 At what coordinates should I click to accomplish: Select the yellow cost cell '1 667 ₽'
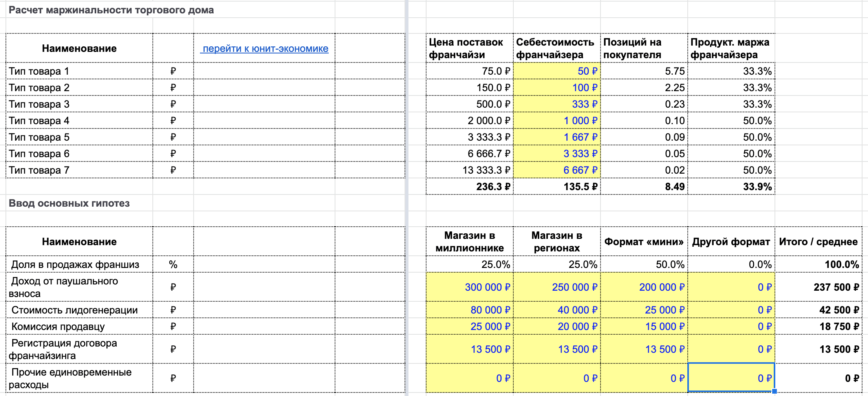557,137
